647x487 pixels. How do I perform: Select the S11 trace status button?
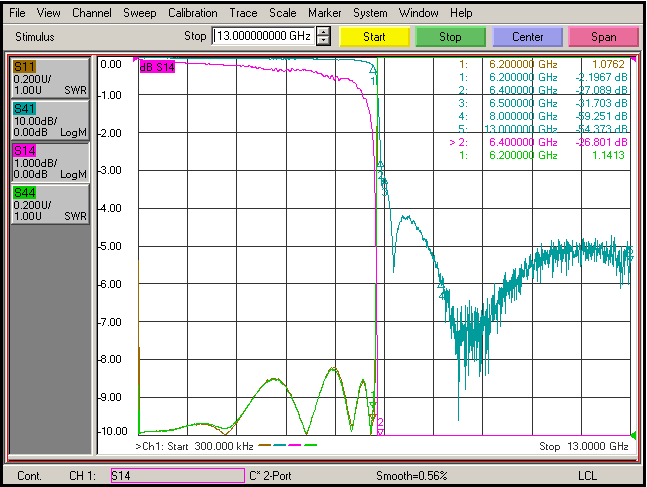[x=50, y=78]
